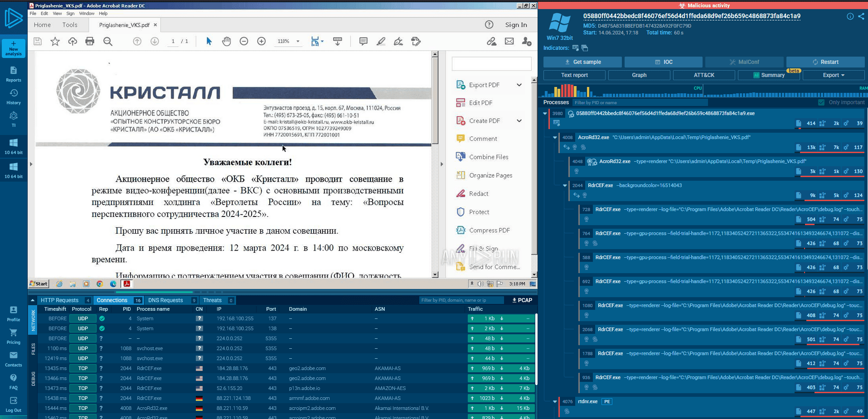Open Contacts in the ANY.RUN sidebar

coord(14,359)
